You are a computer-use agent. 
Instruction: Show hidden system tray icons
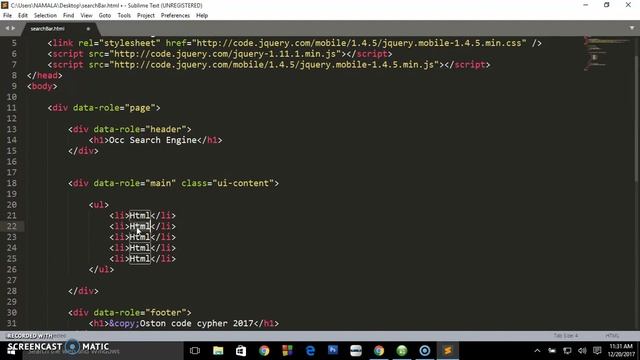tap(537, 351)
